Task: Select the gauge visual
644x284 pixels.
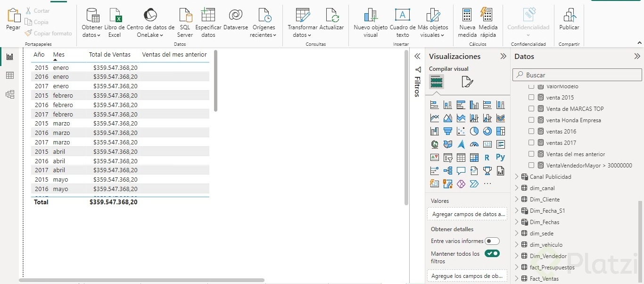Action: tap(474, 144)
